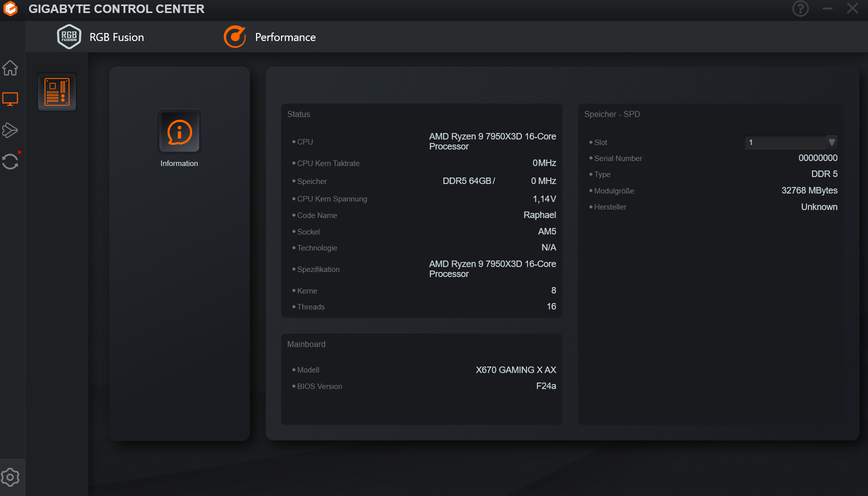Click the 'Spezifikation' label
The width and height of the screenshot is (868, 496).
(x=318, y=269)
